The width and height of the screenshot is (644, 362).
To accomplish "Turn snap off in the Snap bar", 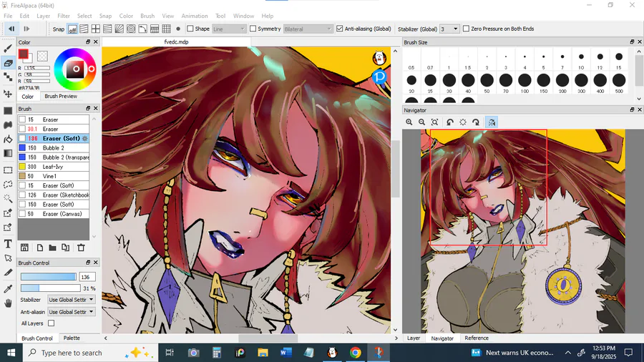I will click(72, 29).
